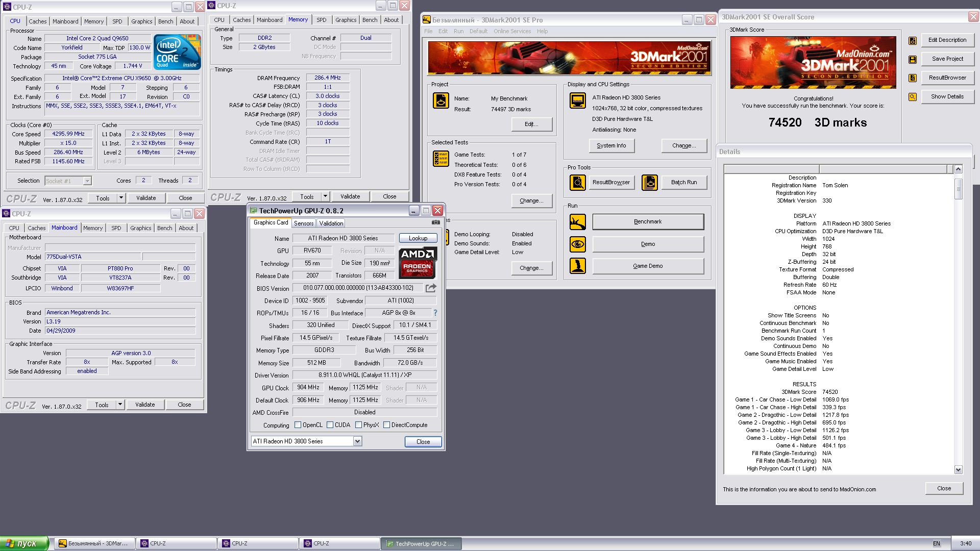The width and height of the screenshot is (980, 551).
Task: Open the Validation tab in GPU-Z
Action: pyautogui.click(x=331, y=223)
